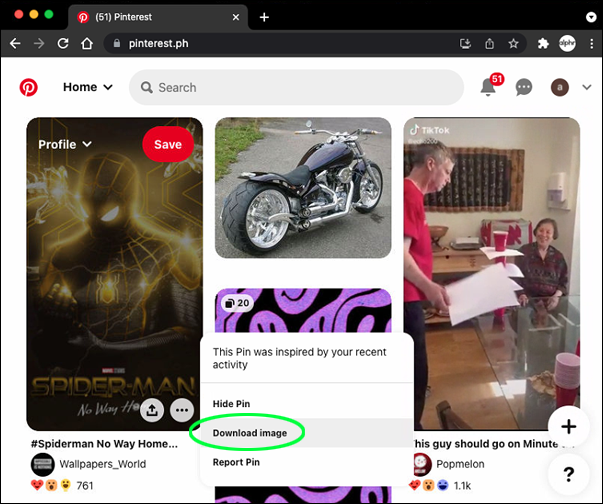The height and width of the screenshot is (504, 603).
Task: Click the browser forward arrow
Action: click(39, 43)
